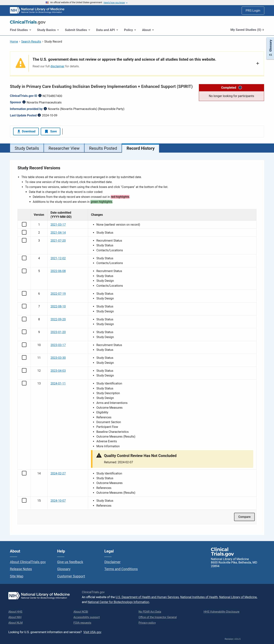Open the Site Map footer link
The width and height of the screenshot is (274, 644).
point(17,576)
